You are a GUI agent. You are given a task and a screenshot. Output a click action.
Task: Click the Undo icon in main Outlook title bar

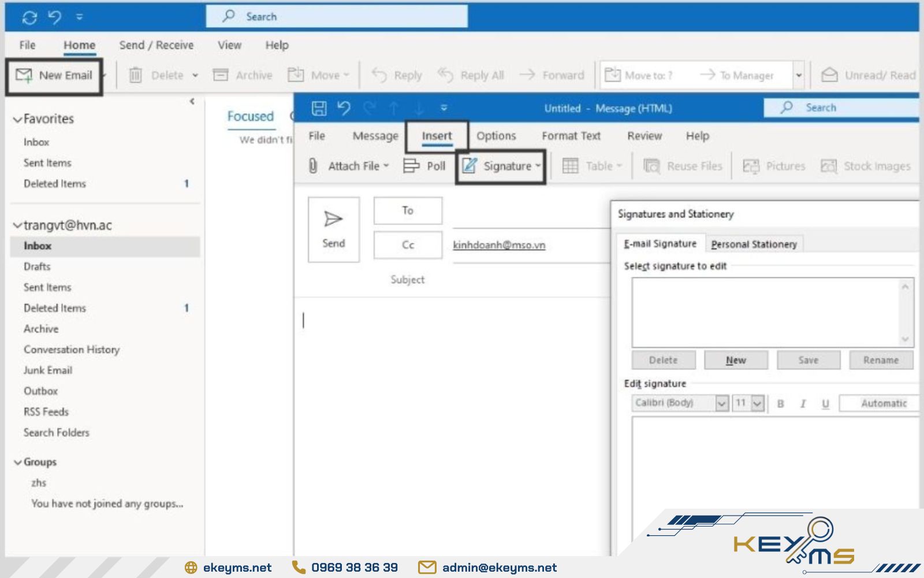[55, 17]
